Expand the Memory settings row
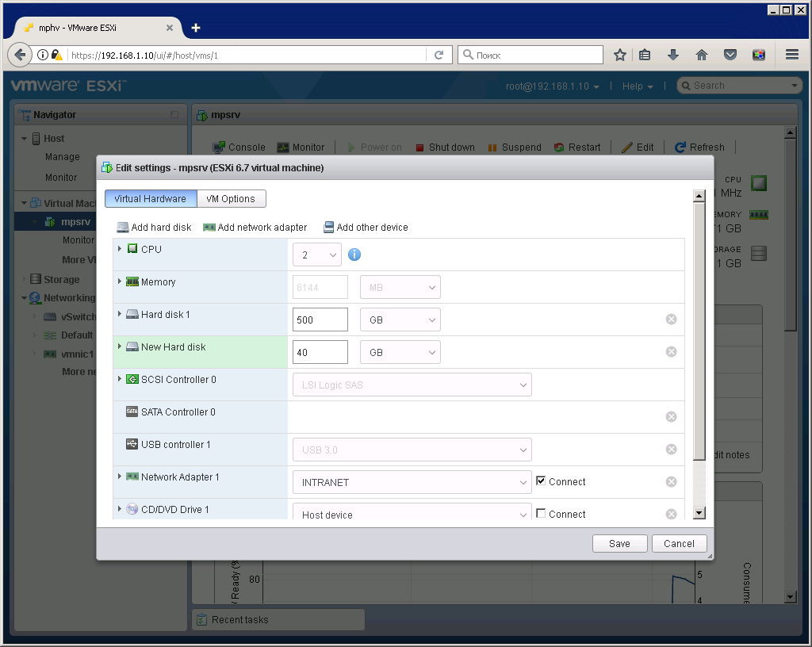The height and width of the screenshot is (647, 812). point(120,281)
